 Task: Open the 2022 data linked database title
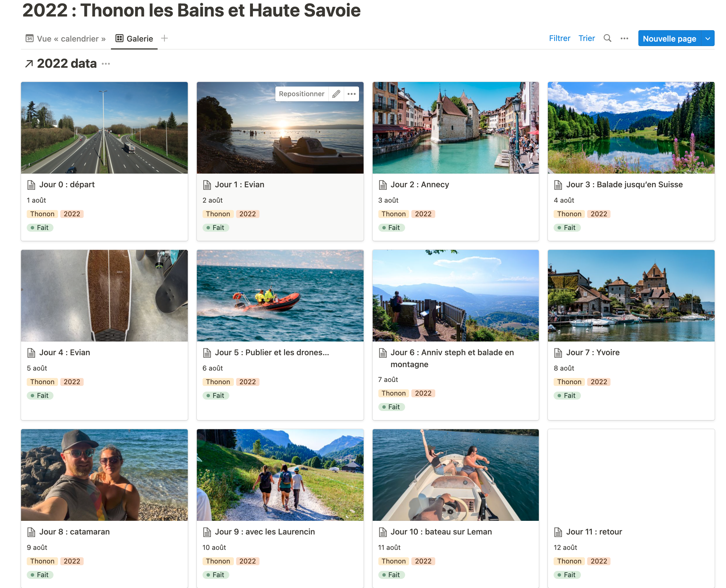pyautogui.click(x=67, y=64)
